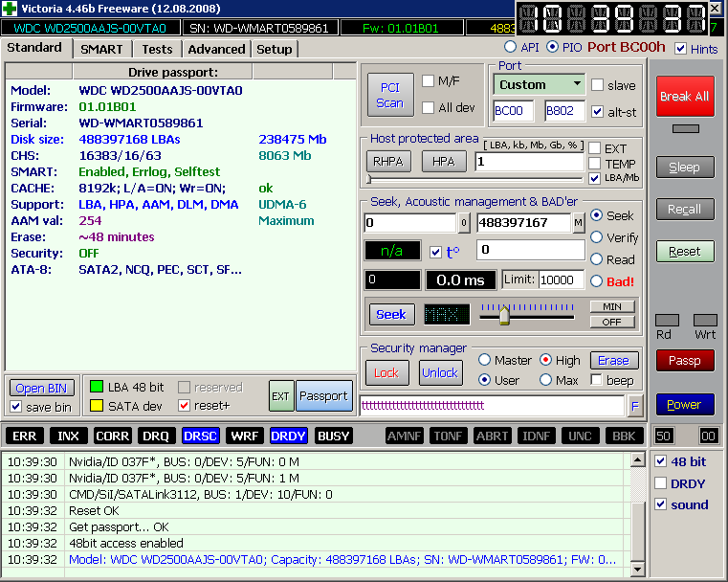The image size is (728, 582).
Task: Switch to the Setup tab
Action: (x=275, y=49)
